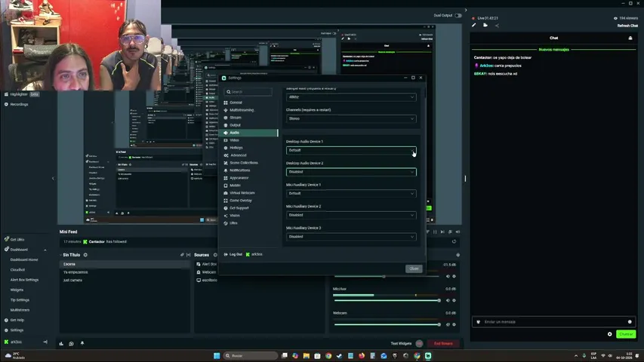
Task: Adjust the Mic/Aux volume slider
Action: tap(387, 300)
